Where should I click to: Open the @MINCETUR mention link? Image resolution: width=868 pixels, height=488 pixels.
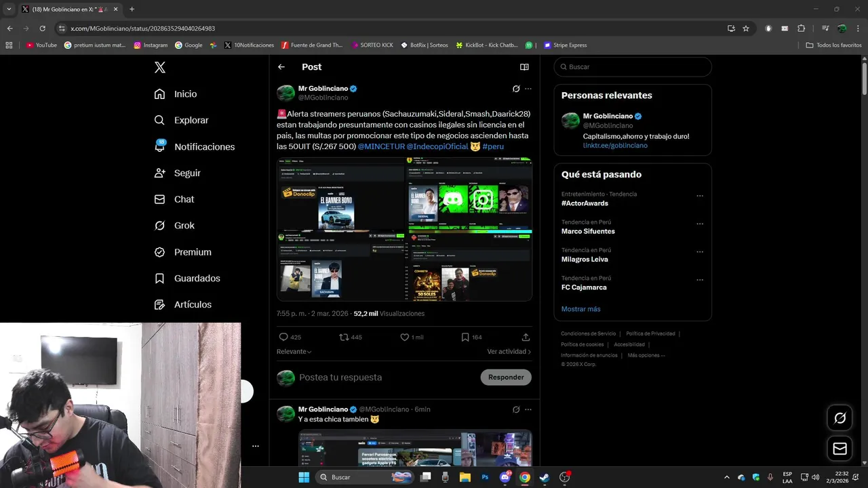tap(381, 146)
